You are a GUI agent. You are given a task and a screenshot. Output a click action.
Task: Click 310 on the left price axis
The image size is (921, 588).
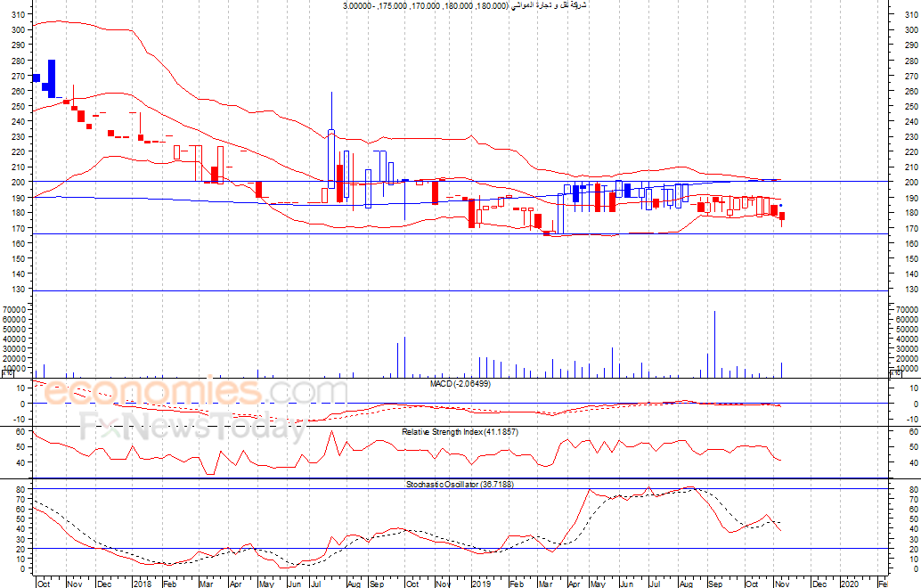coord(18,14)
